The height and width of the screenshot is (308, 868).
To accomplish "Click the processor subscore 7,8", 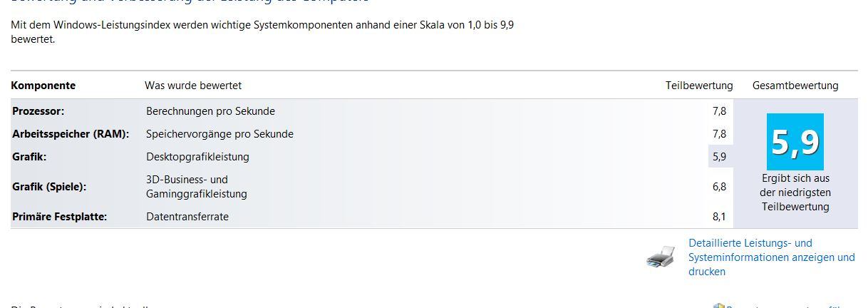I will 719,111.
